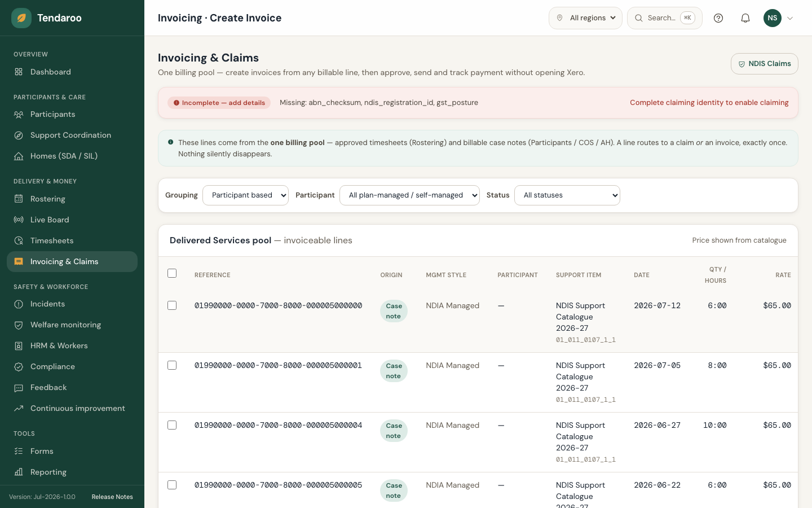
Task: Open Homes (SDA / SIL)
Action: [72, 156]
